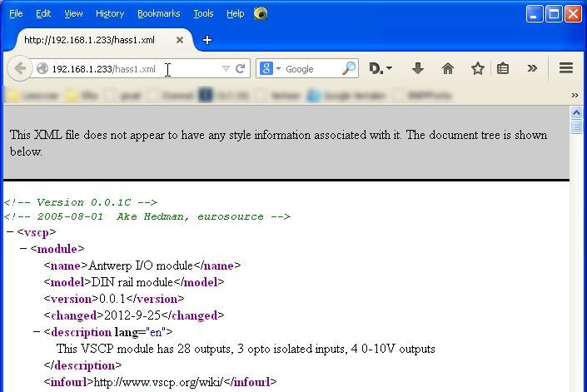Show bookmarks list icon
587x392 pixels.
(x=503, y=69)
